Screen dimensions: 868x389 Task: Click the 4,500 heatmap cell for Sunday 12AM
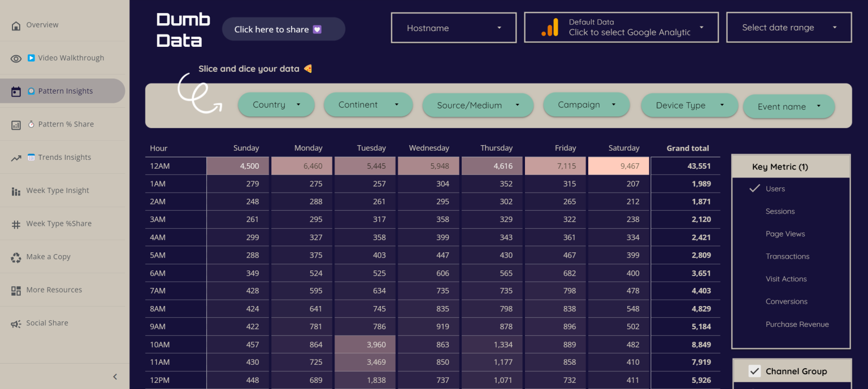pos(238,165)
